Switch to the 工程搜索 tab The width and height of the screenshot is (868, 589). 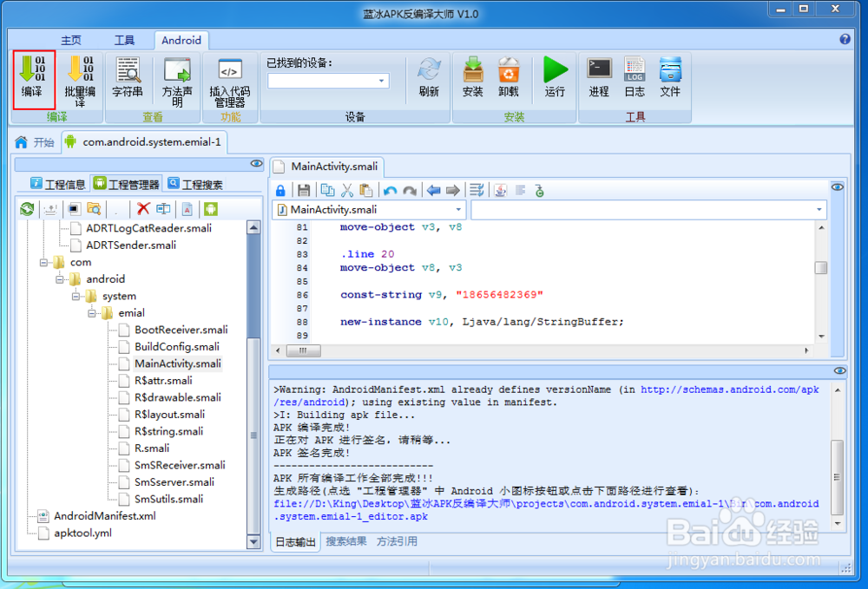click(x=196, y=184)
